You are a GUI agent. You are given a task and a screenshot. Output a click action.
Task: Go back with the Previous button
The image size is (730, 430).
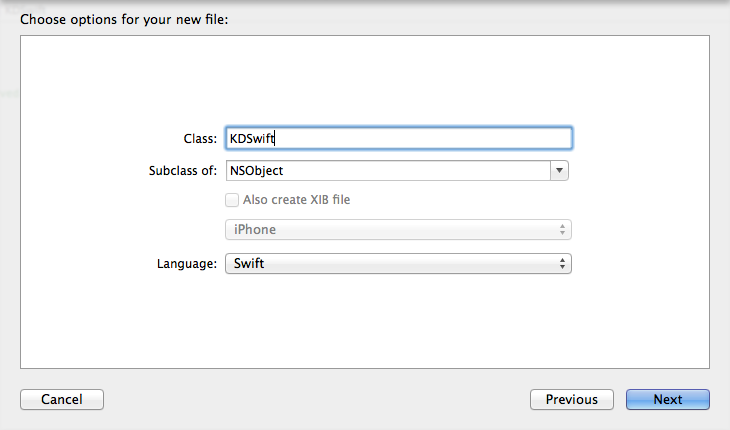(572, 400)
